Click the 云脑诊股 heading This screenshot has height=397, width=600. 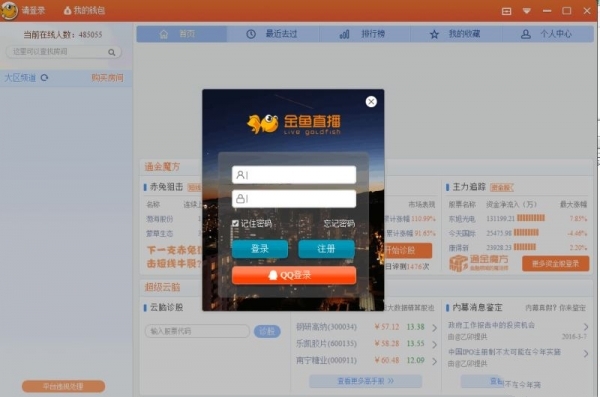(166, 307)
